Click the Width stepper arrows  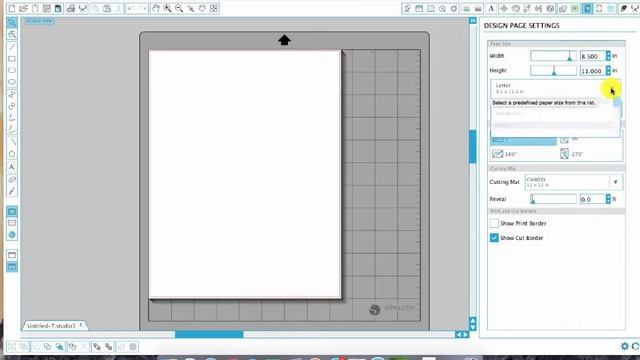tap(608, 56)
